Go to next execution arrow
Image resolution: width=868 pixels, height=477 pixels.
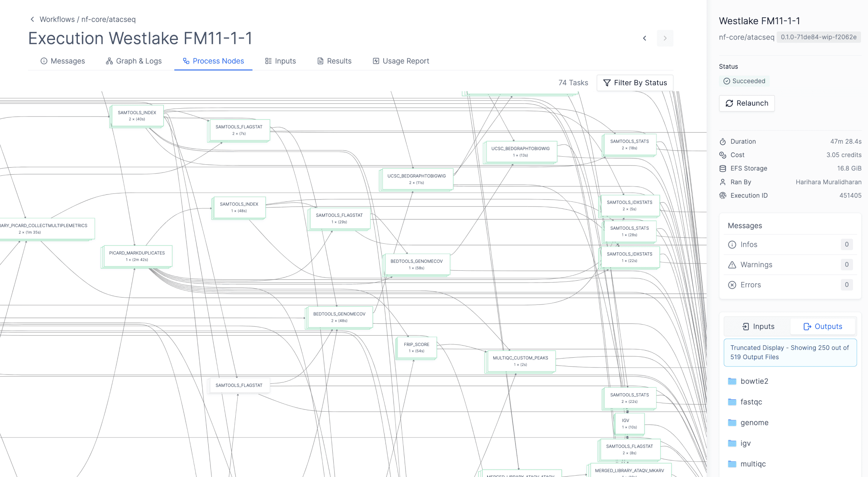(665, 38)
